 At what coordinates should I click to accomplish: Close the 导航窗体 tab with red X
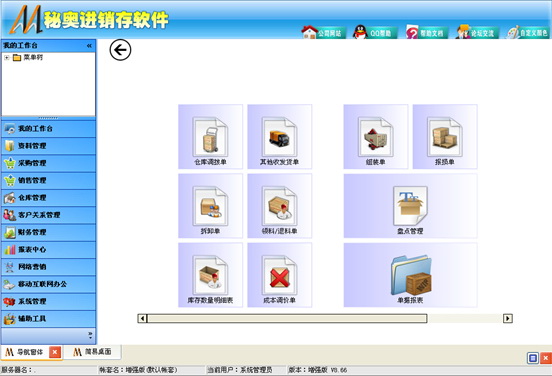click(55, 352)
